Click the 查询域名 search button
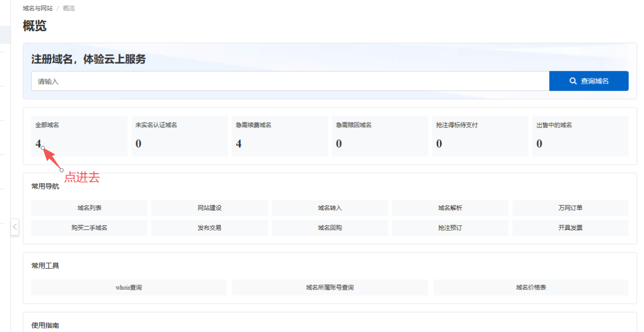The width and height of the screenshot is (644, 332). click(x=588, y=81)
